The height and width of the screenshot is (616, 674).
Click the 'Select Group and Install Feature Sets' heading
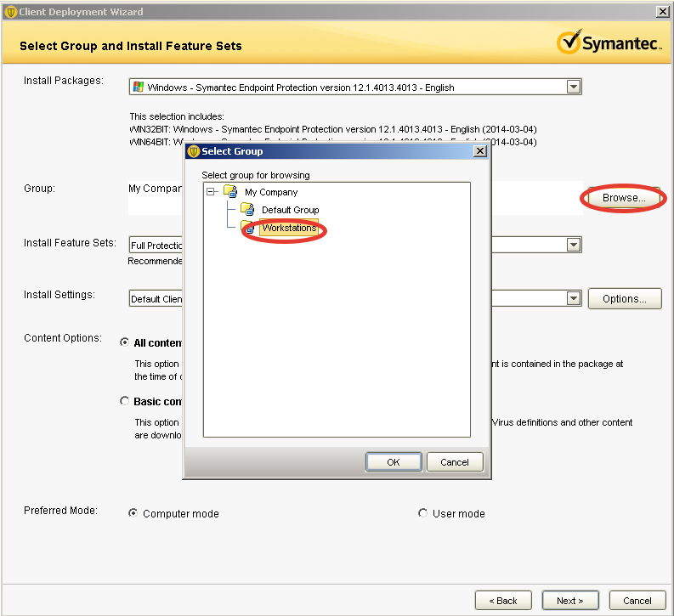coord(131,46)
